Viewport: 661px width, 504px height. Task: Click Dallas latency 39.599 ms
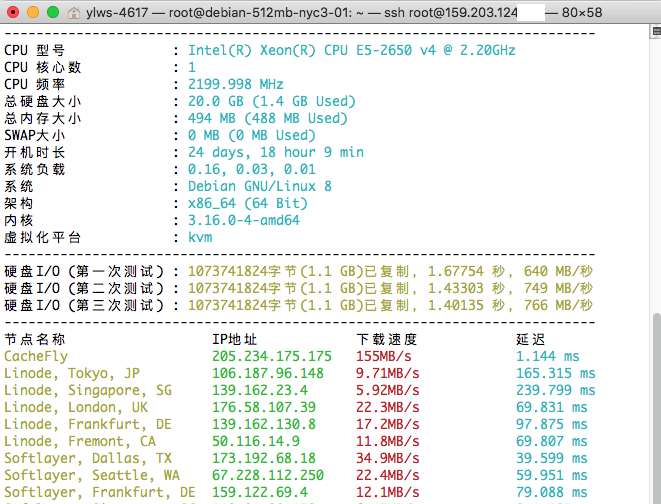click(x=551, y=458)
